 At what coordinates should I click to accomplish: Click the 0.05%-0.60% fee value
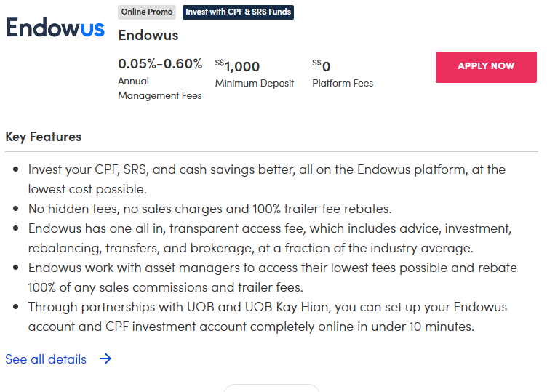[160, 64]
